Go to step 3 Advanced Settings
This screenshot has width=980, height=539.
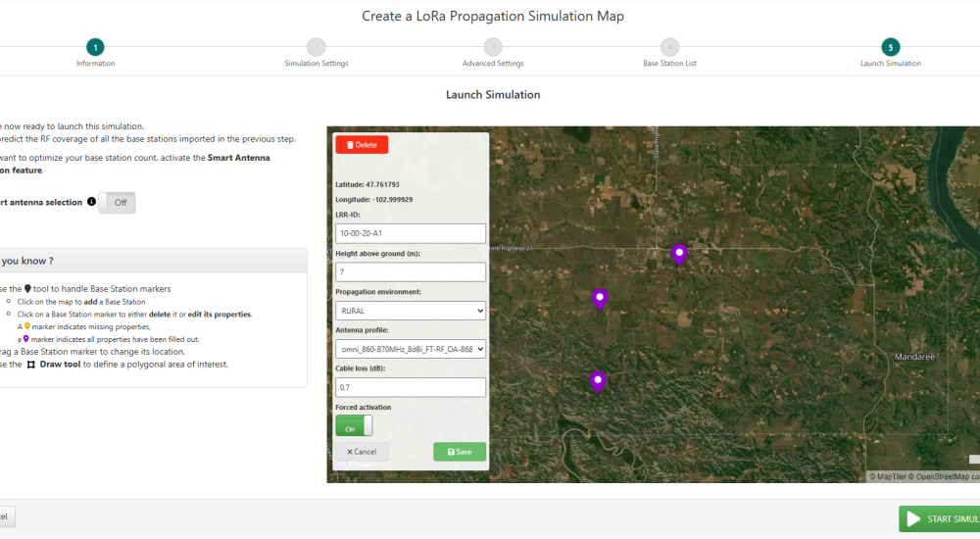[493, 47]
